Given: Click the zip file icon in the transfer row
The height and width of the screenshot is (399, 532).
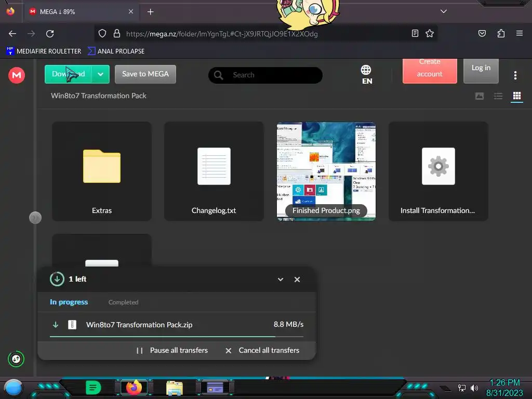Looking at the screenshot, I should 72,325.
